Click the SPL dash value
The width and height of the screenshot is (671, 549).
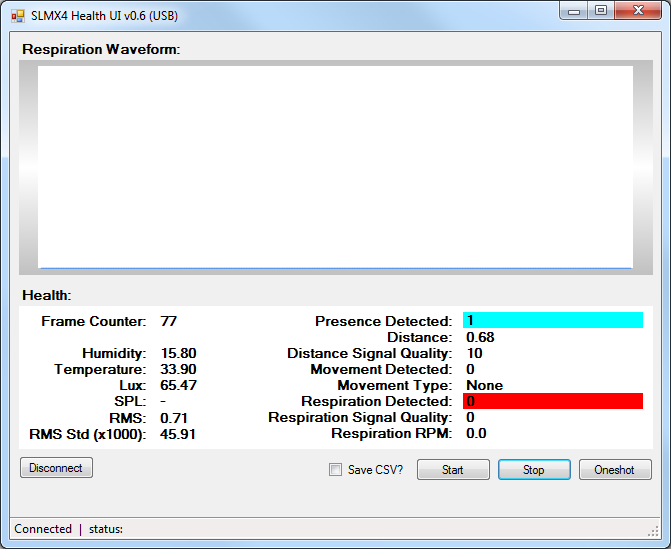click(163, 401)
